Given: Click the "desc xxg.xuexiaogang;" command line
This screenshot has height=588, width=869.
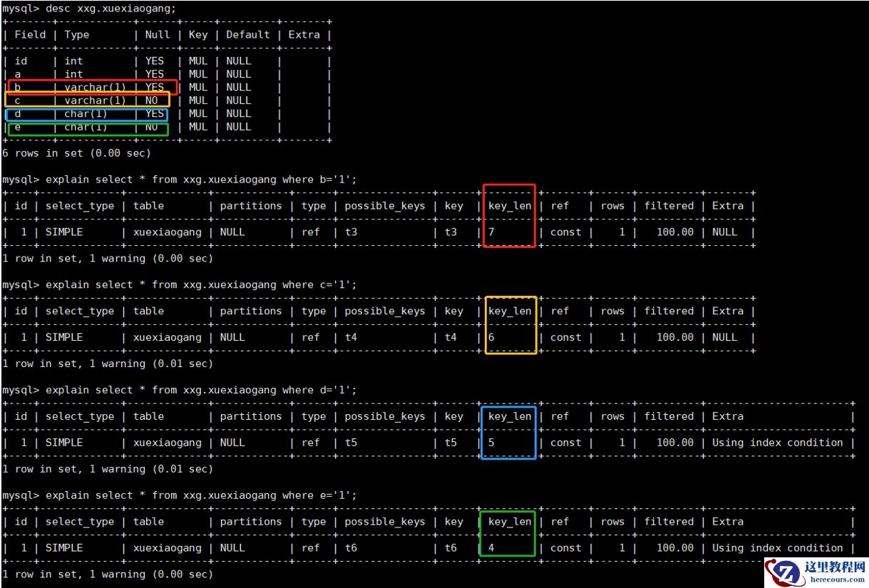Looking at the screenshot, I should [x=89, y=8].
